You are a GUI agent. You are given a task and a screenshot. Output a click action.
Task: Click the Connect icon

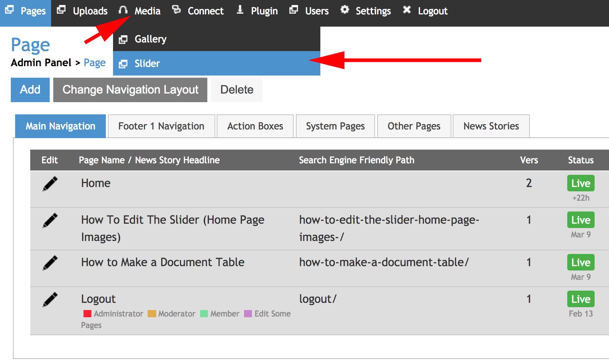tap(176, 10)
